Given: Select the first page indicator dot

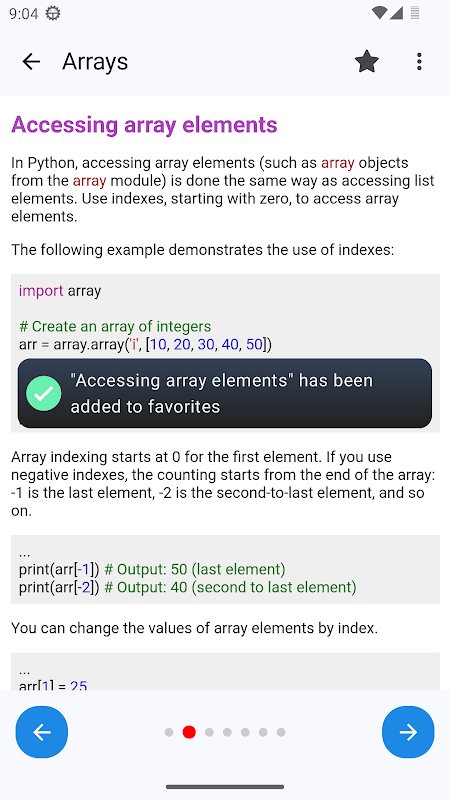Looking at the screenshot, I should [169, 733].
